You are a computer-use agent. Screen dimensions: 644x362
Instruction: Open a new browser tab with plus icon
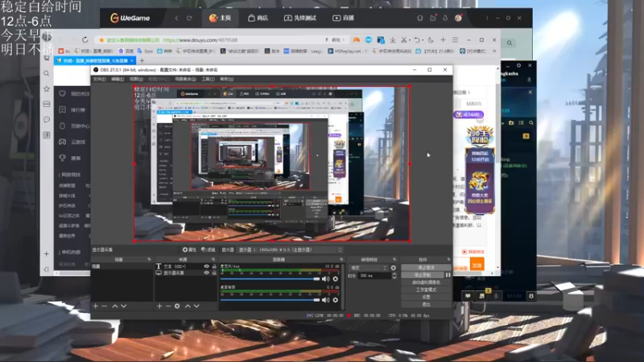pos(142,61)
